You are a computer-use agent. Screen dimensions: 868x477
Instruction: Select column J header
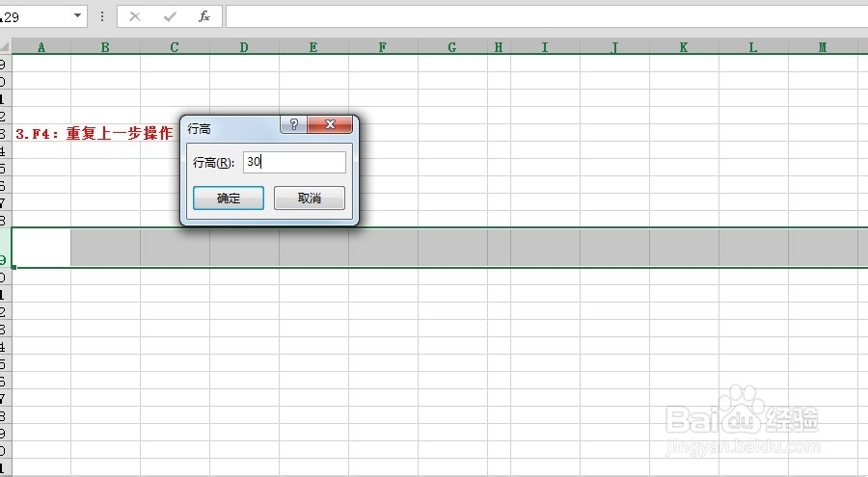(x=614, y=47)
